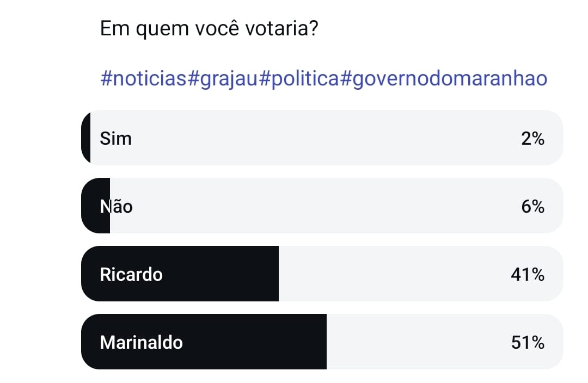Click the 2% result on Sim row

coord(532,139)
